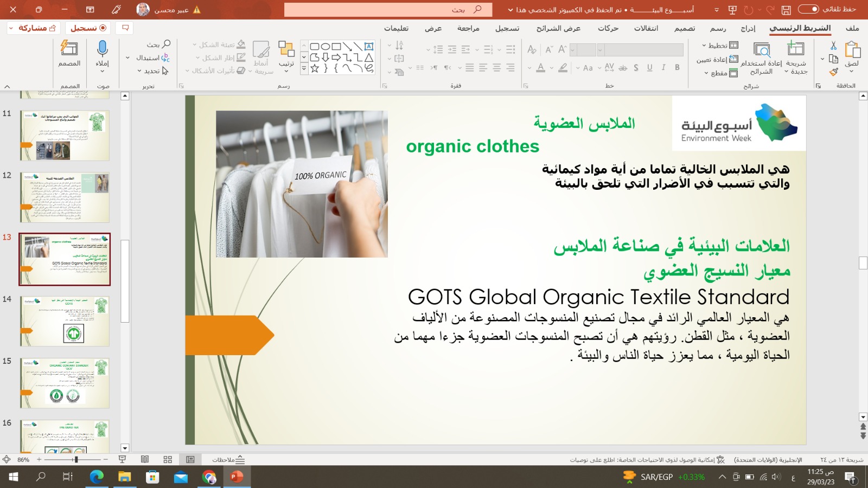Switch to Slide Sorter view icon
868x488 pixels.
coord(168,459)
